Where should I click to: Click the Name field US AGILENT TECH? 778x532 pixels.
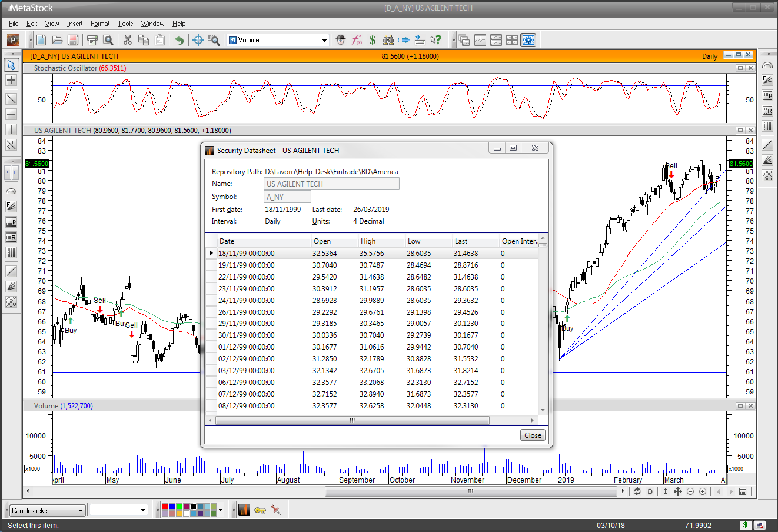pyautogui.click(x=331, y=184)
